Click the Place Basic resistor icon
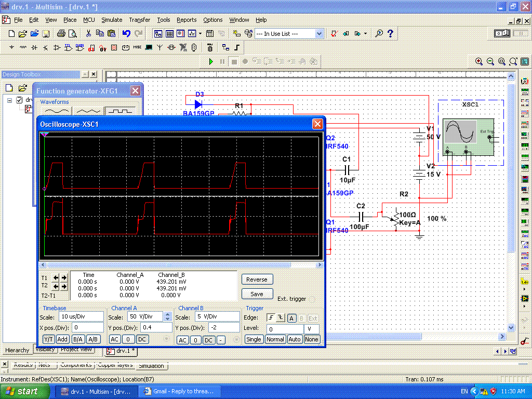 (x=23, y=47)
